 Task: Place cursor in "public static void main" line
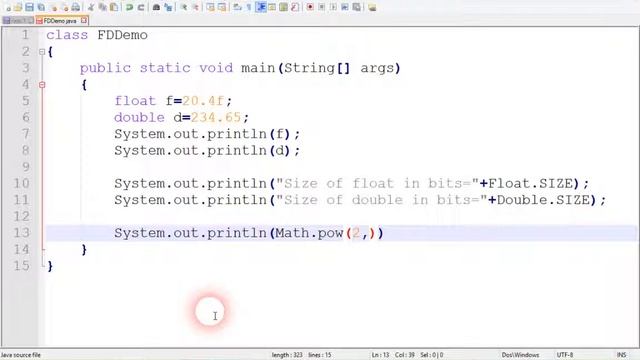(240, 68)
